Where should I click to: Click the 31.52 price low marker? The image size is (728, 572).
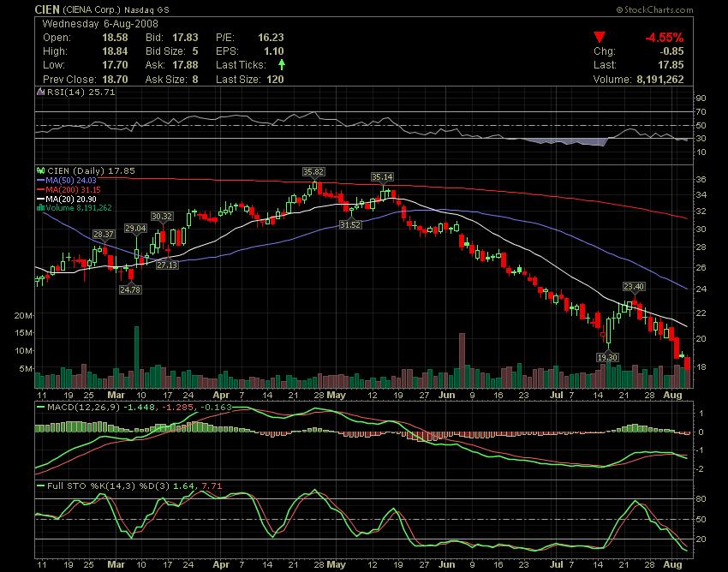coord(349,224)
